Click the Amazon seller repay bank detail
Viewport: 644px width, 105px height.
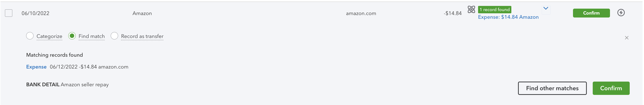click(x=85, y=85)
